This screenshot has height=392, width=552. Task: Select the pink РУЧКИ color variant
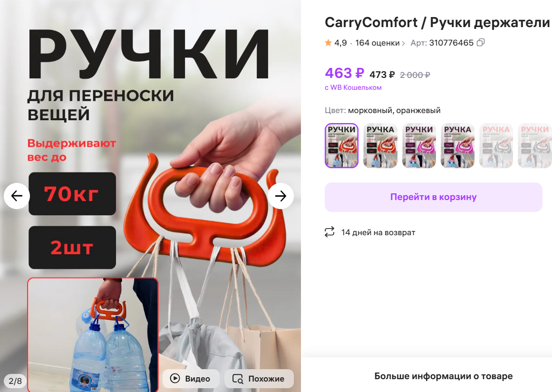click(x=419, y=145)
